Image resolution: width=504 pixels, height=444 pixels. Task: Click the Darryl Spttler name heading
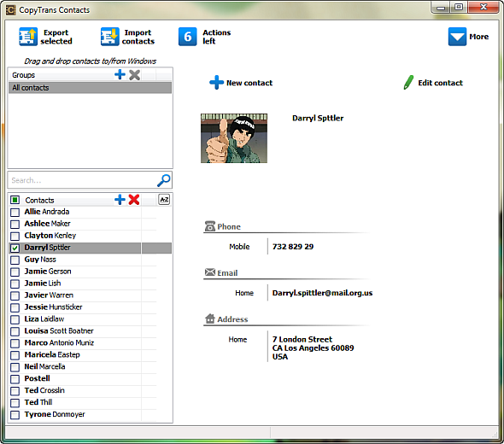pyautogui.click(x=318, y=118)
